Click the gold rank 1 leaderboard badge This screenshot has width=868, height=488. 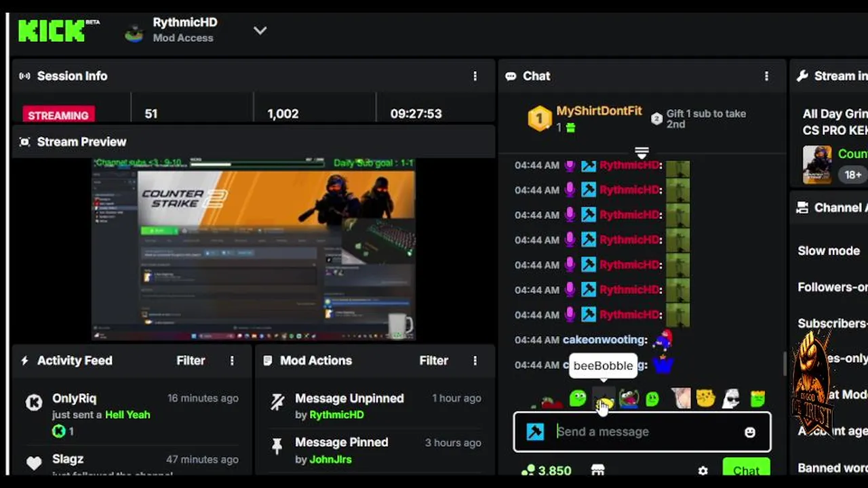540,119
